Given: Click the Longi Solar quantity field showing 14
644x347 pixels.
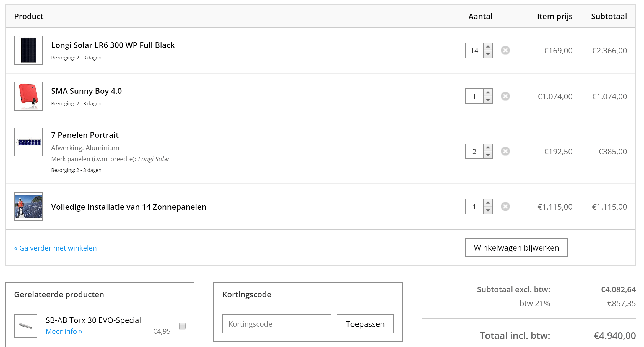Looking at the screenshot, I should (474, 50).
